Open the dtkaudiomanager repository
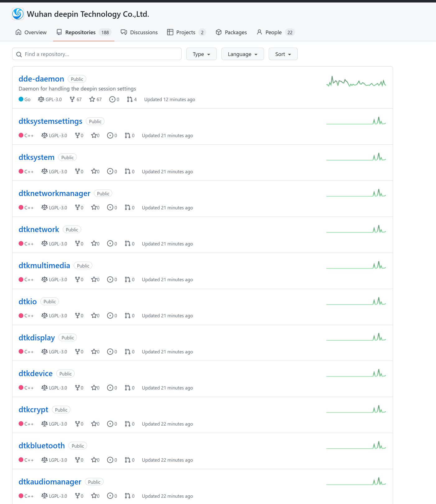 tap(50, 482)
